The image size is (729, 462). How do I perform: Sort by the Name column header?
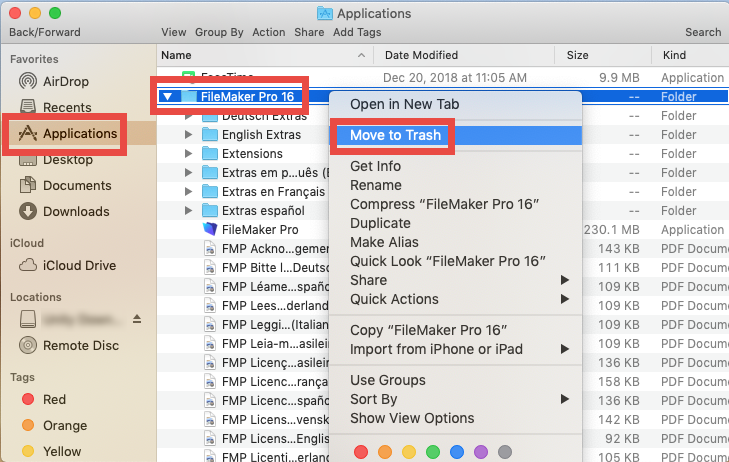(x=265, y=55)
